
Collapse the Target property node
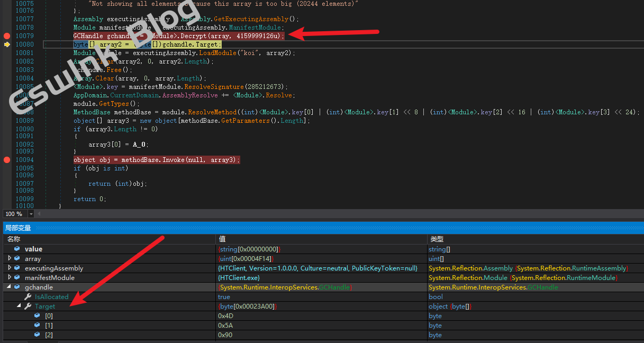[x=19, y=306]
